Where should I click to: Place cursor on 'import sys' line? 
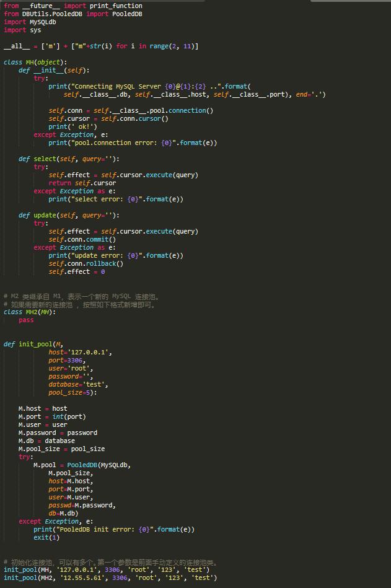pos(22,30)
